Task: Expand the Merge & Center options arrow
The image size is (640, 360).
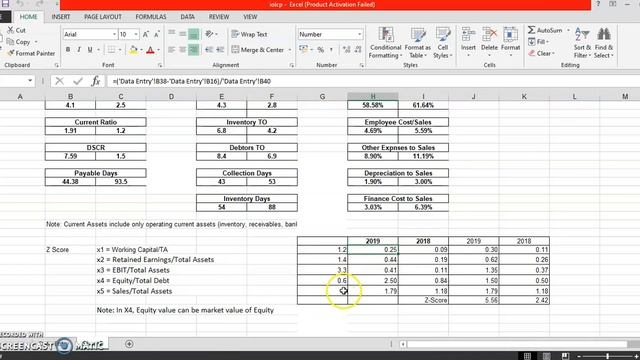Action: [x=290, y=50]
